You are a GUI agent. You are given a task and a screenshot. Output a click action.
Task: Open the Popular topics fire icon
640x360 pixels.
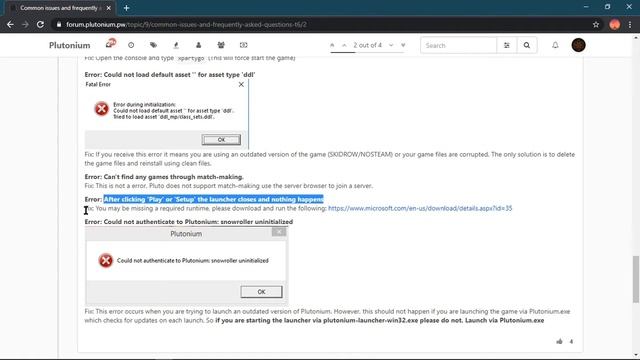click(176, 45)
